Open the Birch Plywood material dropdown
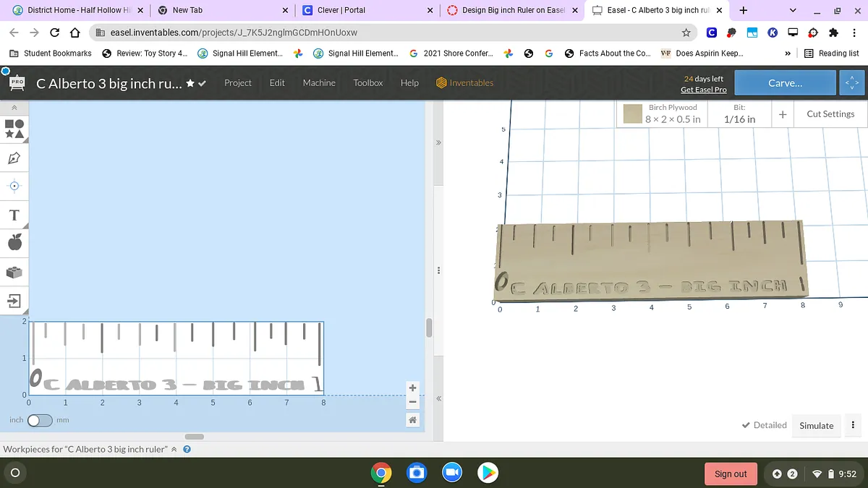The image size is (868, 488). pyautogui.click(x=673, y=114)
